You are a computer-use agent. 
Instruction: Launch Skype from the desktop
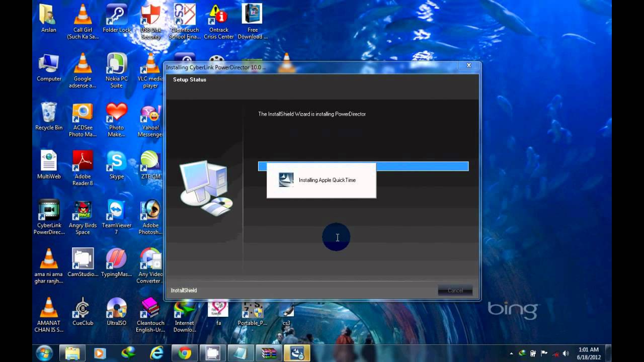117,165
